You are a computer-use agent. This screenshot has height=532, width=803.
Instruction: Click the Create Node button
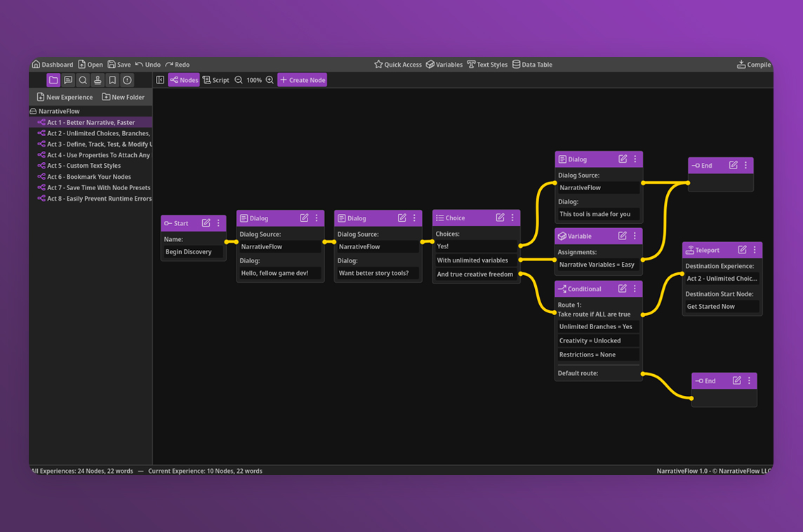point(302,80)
